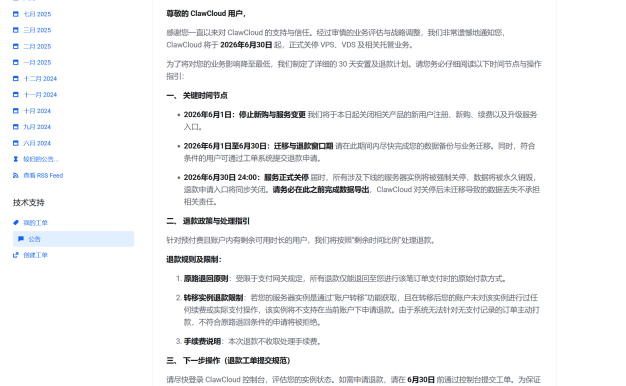Click the calendar icon beside 十二月 2024
Image resolution: width=626 pixels, height=386 pixels.
[x=16, y=79]
